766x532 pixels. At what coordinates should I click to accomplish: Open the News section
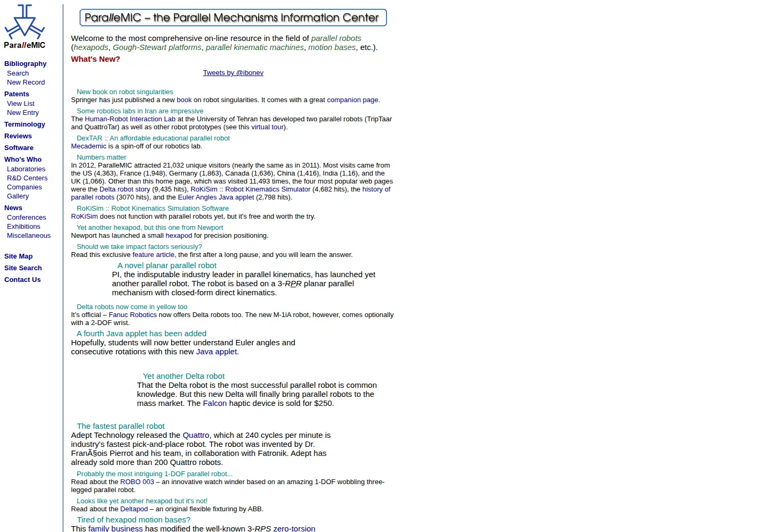tap(13, 208)
